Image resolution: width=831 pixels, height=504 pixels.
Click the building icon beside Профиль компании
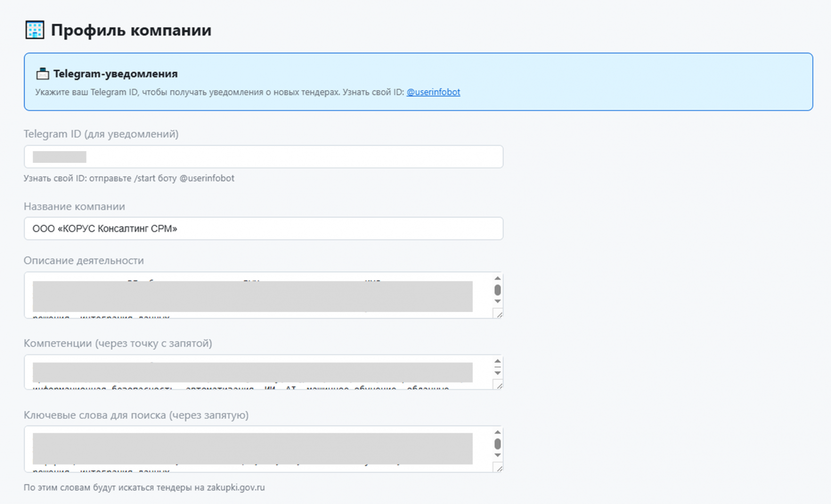[35, 30]
